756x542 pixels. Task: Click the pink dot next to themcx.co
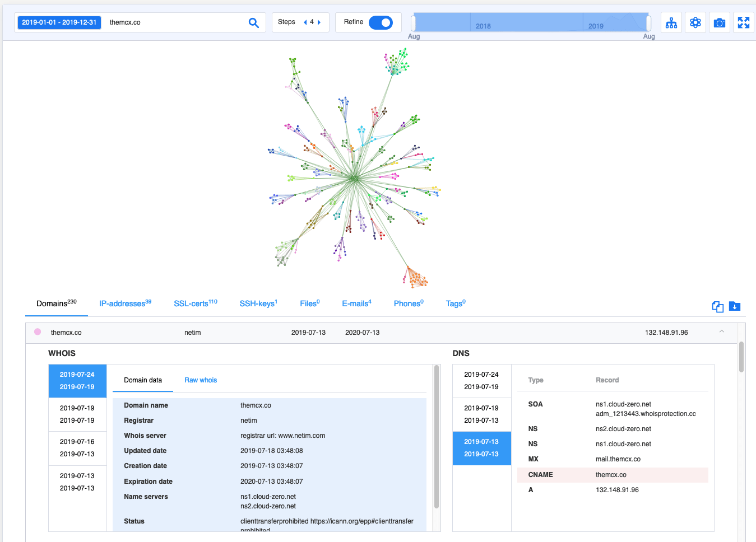coord(37,331)
